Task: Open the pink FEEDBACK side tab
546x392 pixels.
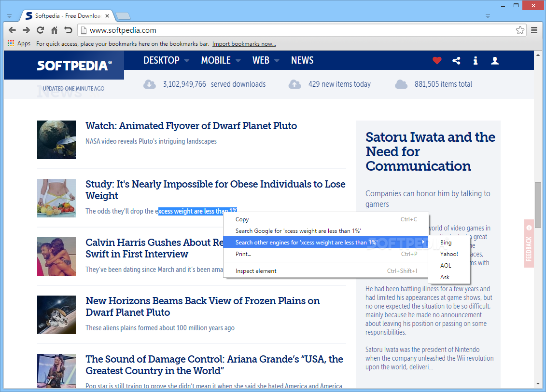Action: coord(529,243)
